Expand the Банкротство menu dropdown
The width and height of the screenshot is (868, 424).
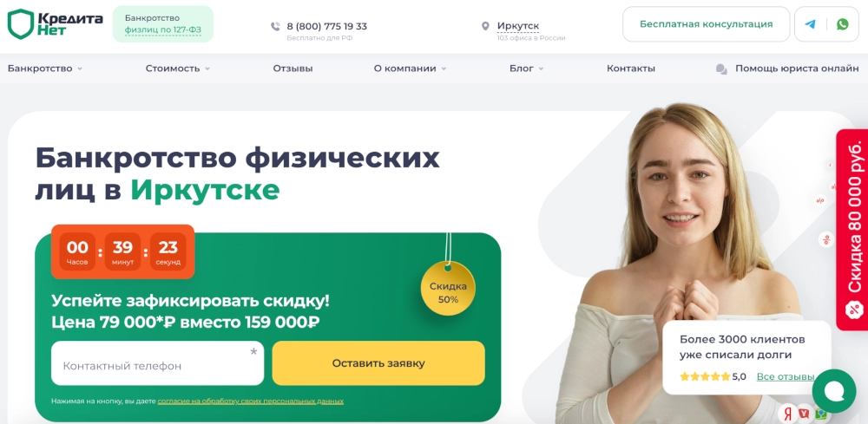click(45, 68)
